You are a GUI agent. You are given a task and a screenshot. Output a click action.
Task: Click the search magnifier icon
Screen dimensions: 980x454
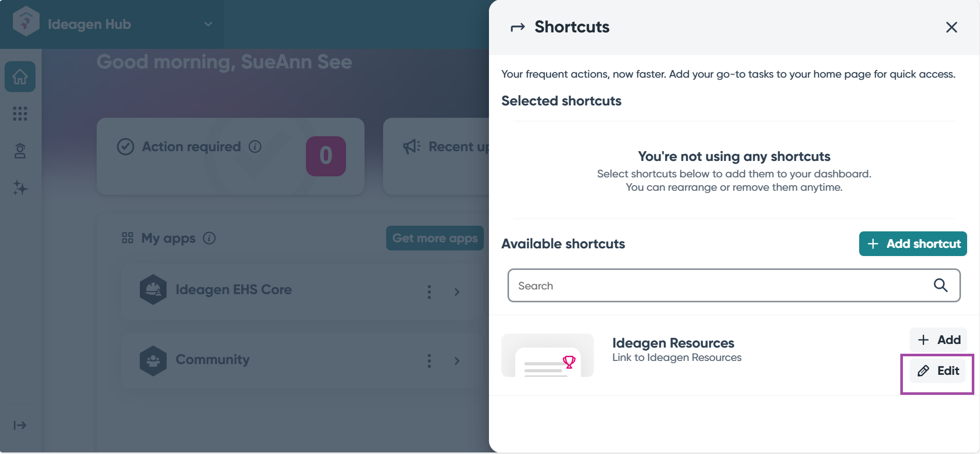(940, 285)
